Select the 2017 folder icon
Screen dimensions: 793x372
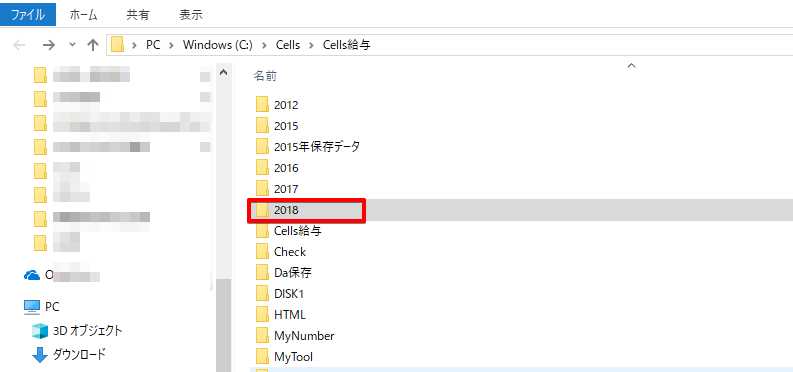(262, 189)
